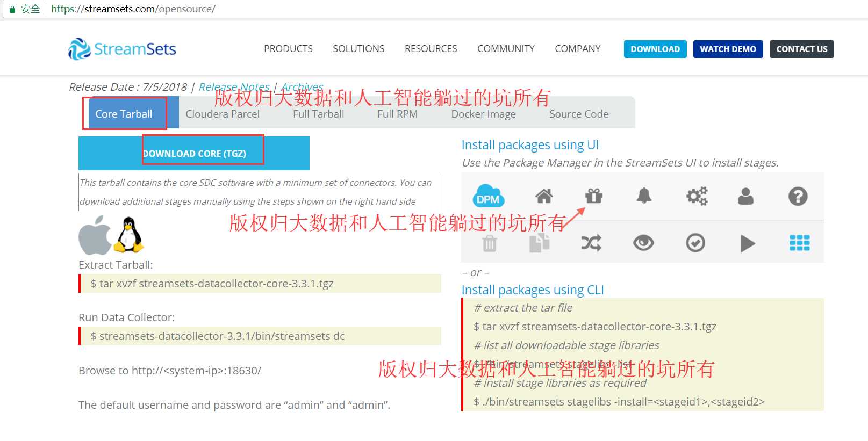
Task: Click the duplicate copy icon
Action: pos(539,243)
